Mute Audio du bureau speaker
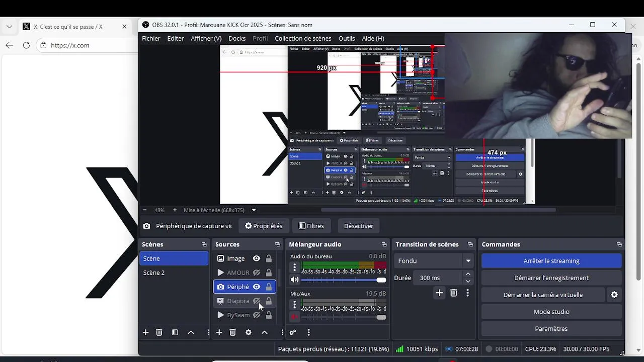 (295, 280)
